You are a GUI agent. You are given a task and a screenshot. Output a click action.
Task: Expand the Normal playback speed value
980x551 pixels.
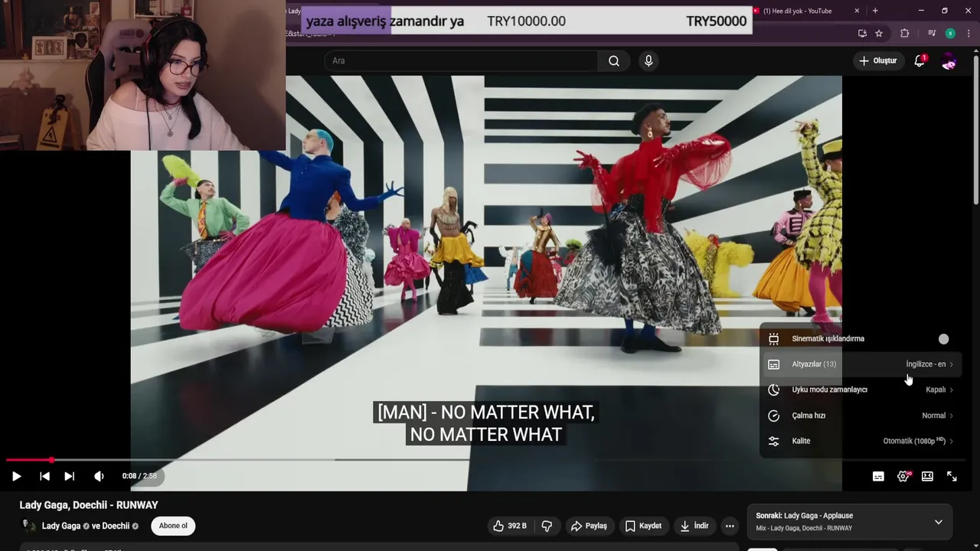coord(937,416)
